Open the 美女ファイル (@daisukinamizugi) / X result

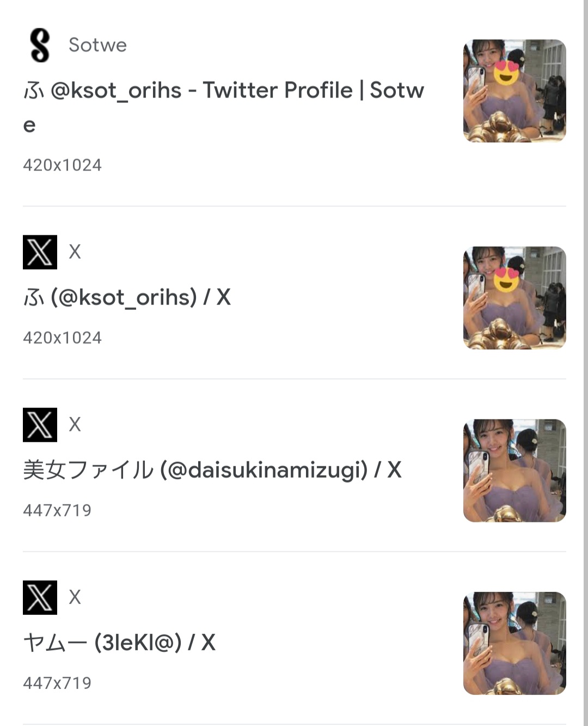click(x=212, y=470)
